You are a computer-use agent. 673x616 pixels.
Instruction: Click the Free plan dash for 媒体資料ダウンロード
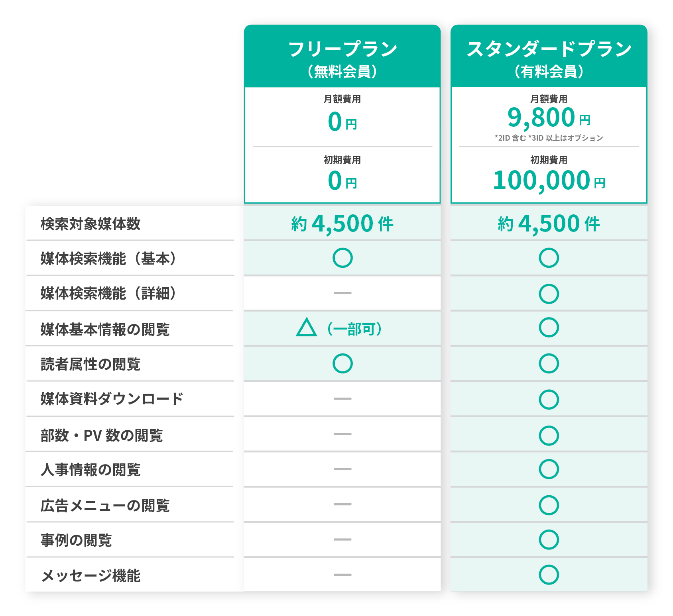(342, 398)
